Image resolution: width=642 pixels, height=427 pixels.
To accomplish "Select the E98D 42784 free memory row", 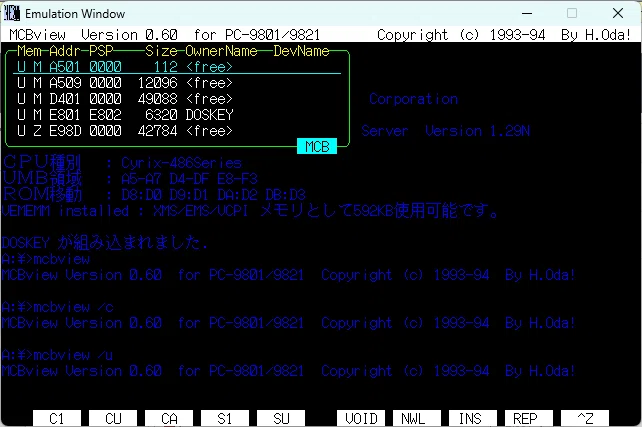I will 177,131.
